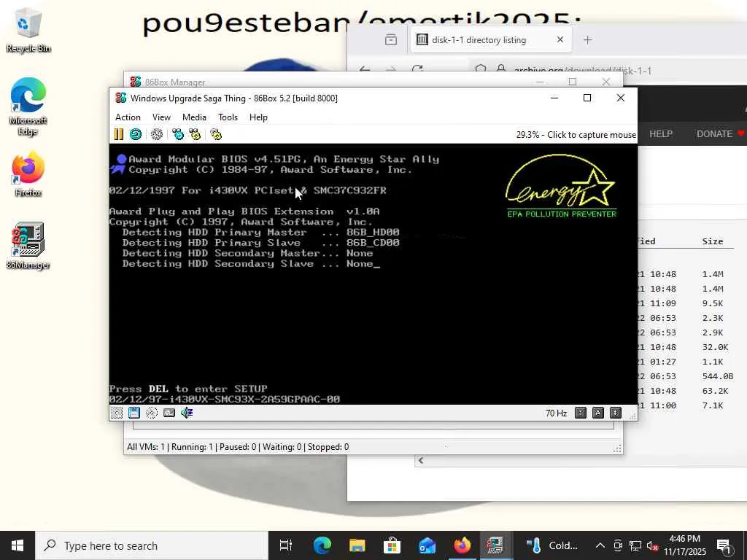This screenshot has height=560, width=747.
Task: Click the 63.2K size entry
Action: 715,391
